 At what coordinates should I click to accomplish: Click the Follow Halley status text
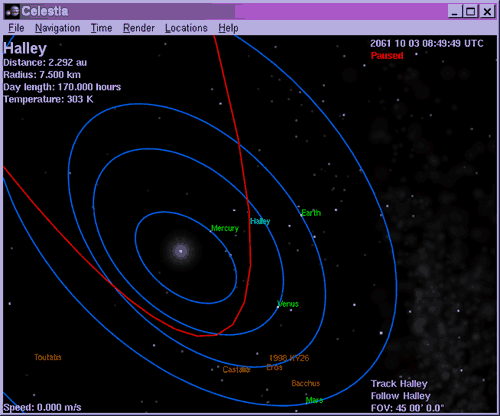(x=401, y=396)
